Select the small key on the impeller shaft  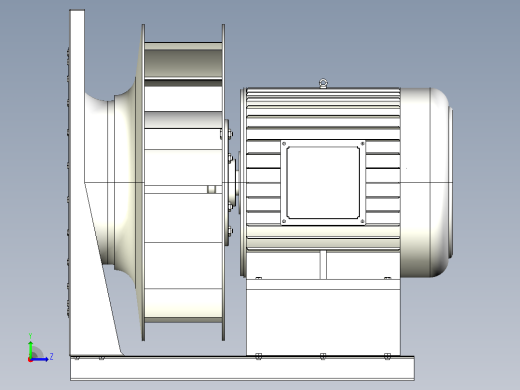click(212, 189)
